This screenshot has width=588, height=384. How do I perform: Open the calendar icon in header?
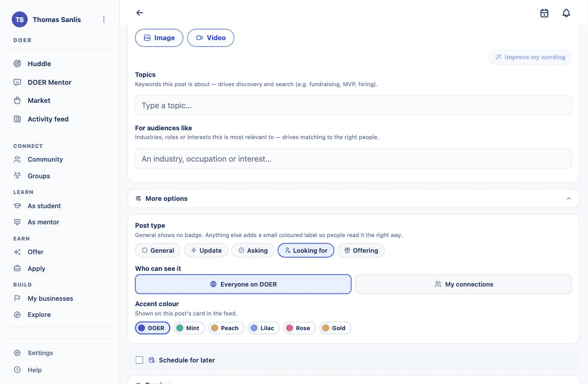(544, 13)
